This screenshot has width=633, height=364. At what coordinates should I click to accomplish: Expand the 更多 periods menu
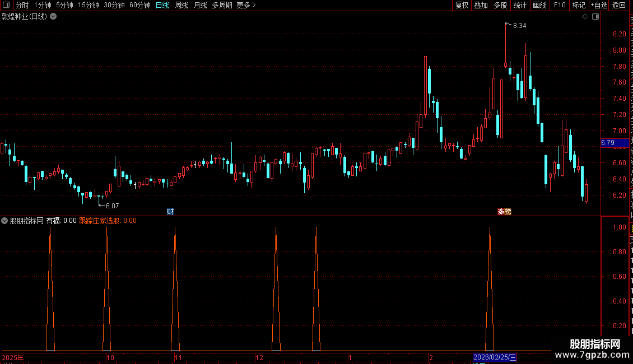(246, 5)
